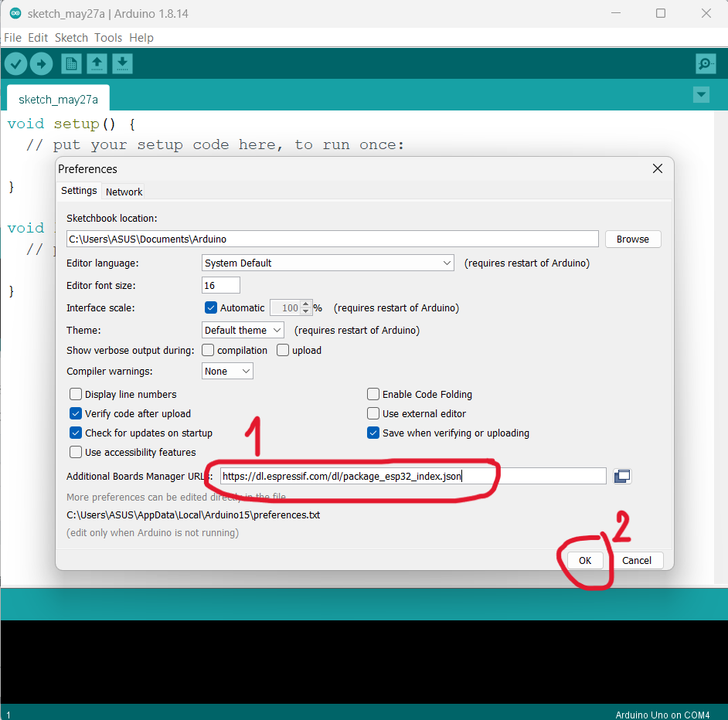Click the Arduino Uno on COM4 status text
The height and width of the screenshot is (720, 728).
(x=662, y=715)
